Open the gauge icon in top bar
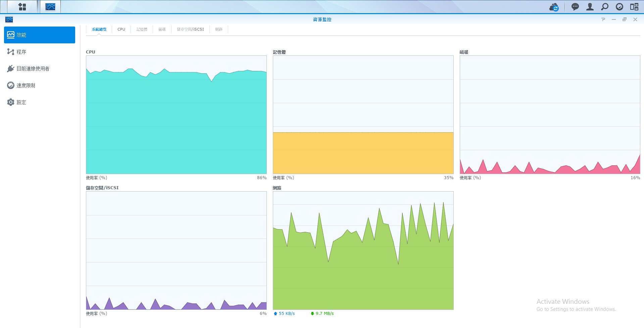 point(619,7)
